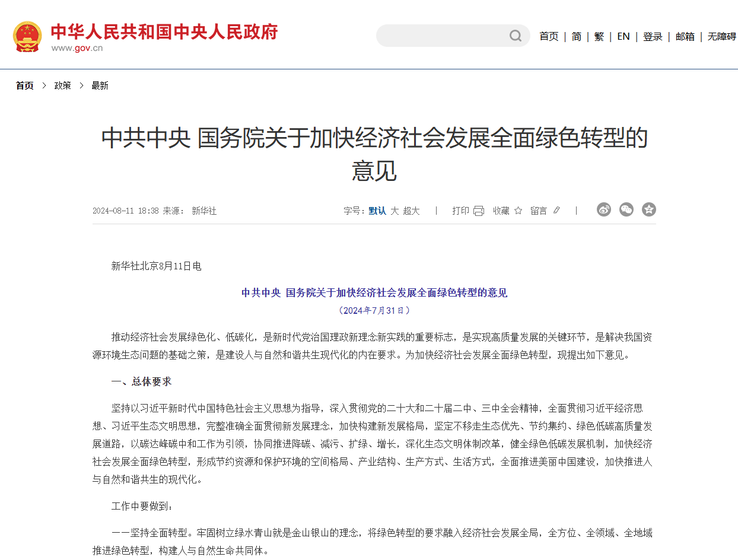The width and height of the screenshot is (738, 560).
Task: Click the 登录 login link
Action: 653,36
